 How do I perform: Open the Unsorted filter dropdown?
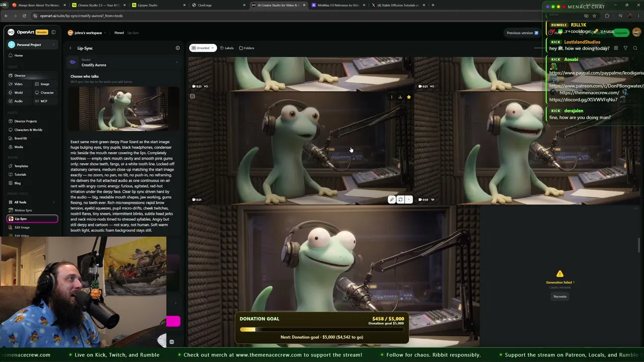202,48
